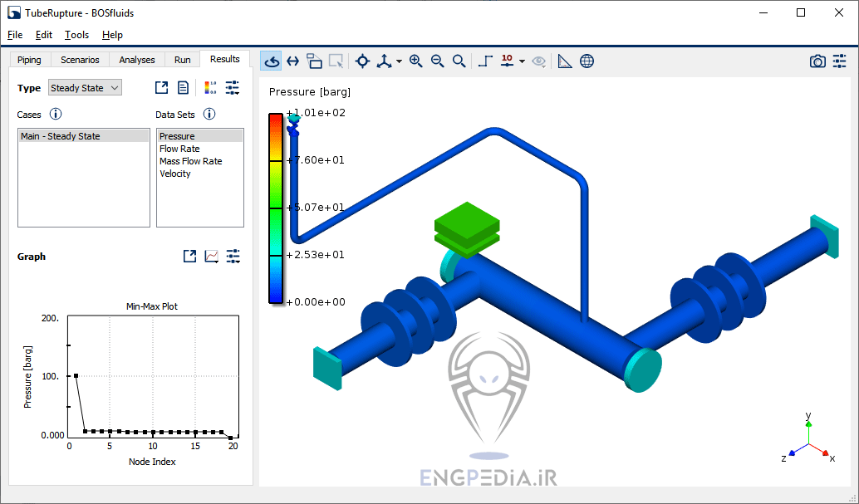
Task: Open the Cases info icon
Action: click(x=56, y=115)
